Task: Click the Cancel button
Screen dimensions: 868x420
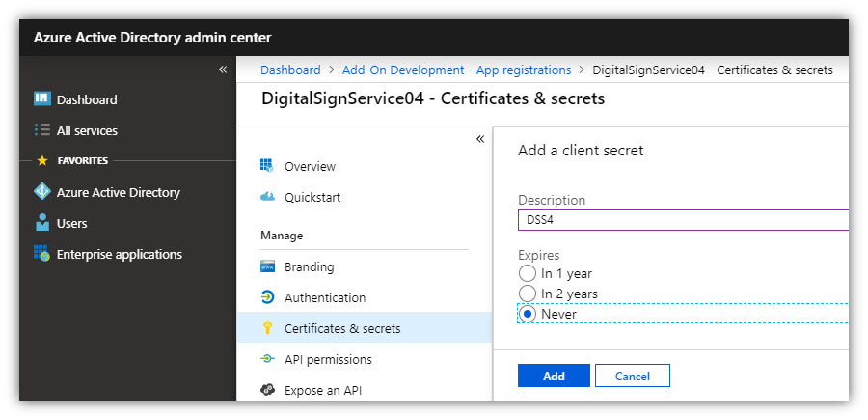Action: point(632,376)
